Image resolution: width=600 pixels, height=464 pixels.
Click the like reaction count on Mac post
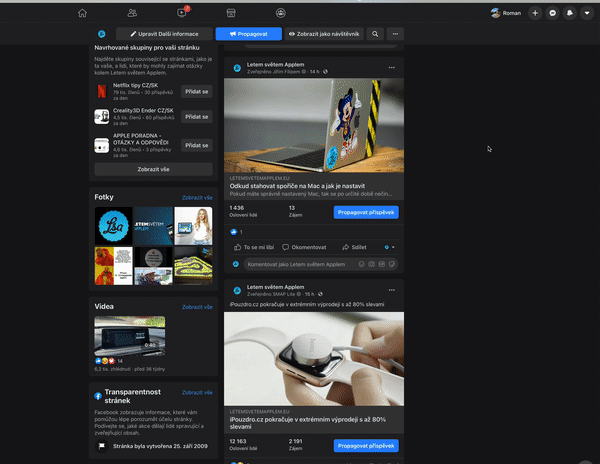point(236,232)
